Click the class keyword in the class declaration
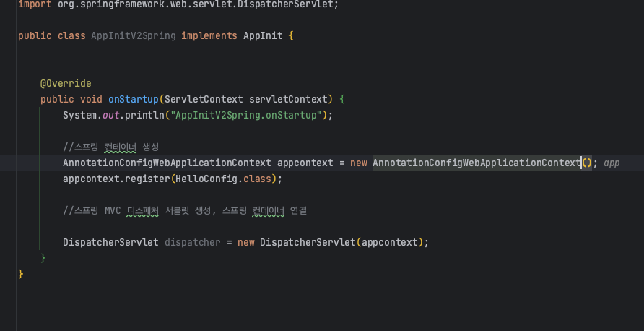 tap(71, 35)
